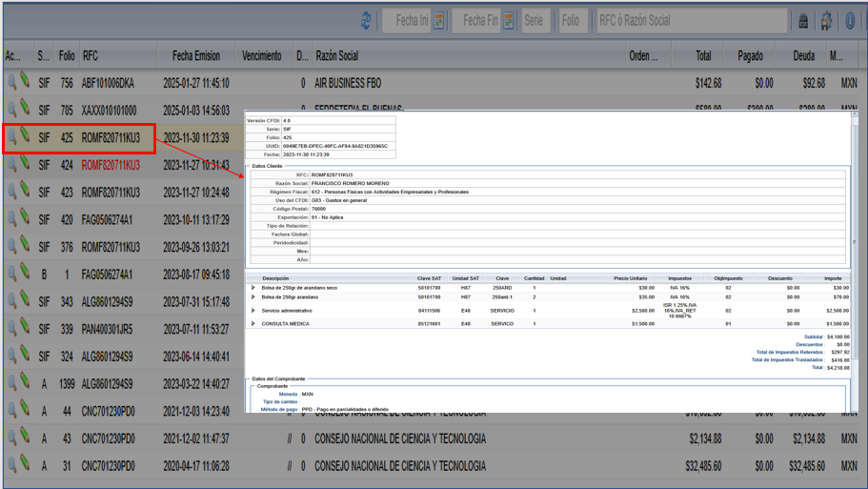Click the binoculars search icon
Image resolution: width=868 pixels, height=489 pixels.
[x=802, y=21]
